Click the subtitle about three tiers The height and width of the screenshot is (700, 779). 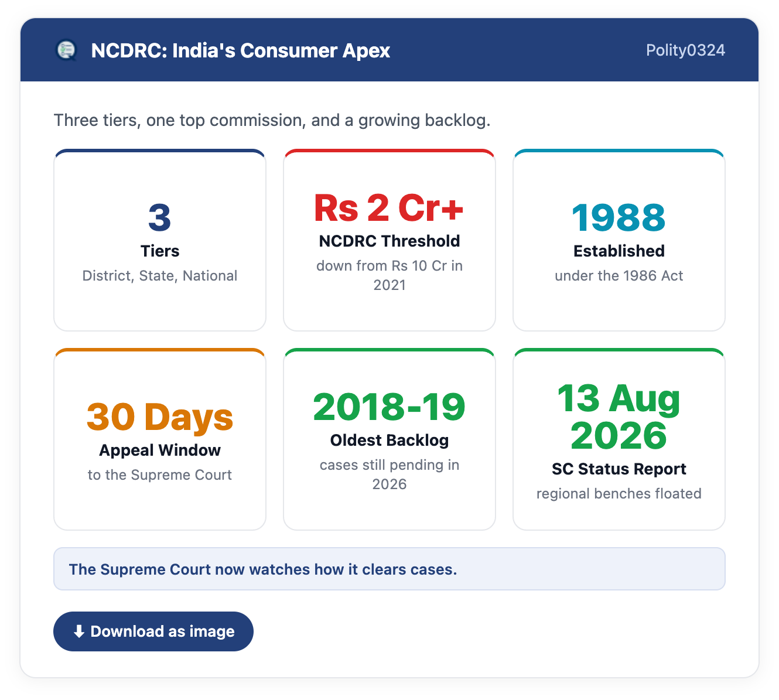(x=272, y=120)
